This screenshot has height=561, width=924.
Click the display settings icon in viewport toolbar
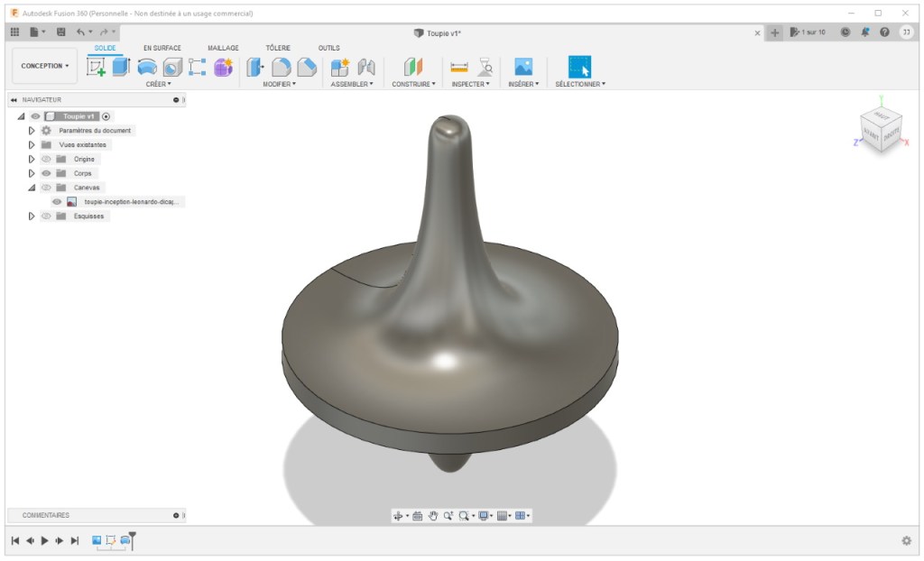coord(483,516)
